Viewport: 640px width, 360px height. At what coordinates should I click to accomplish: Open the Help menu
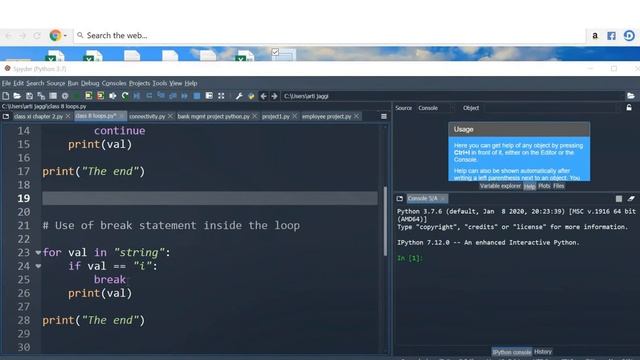point(191,83)
